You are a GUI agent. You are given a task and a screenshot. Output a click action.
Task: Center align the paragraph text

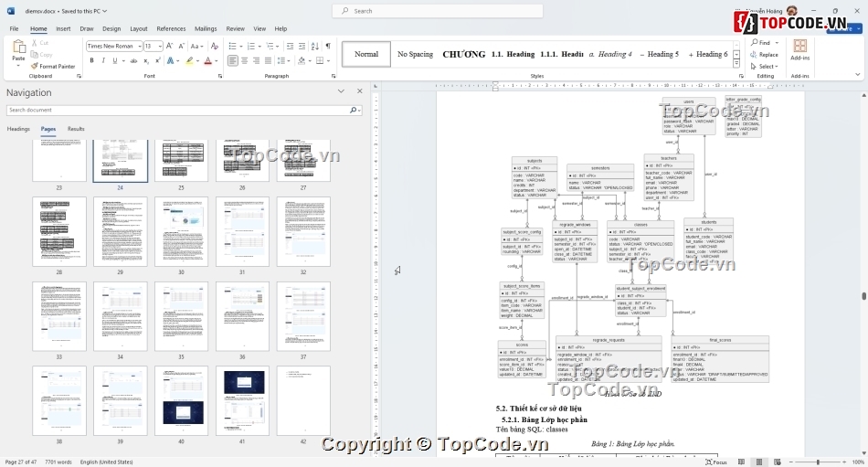tap(245, 60)
